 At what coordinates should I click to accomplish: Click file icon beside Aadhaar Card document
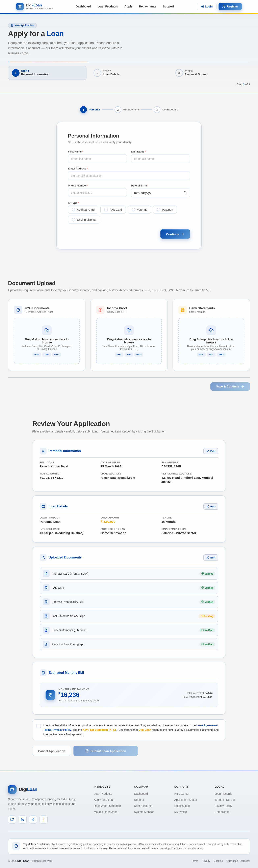[x=46, y=574]
